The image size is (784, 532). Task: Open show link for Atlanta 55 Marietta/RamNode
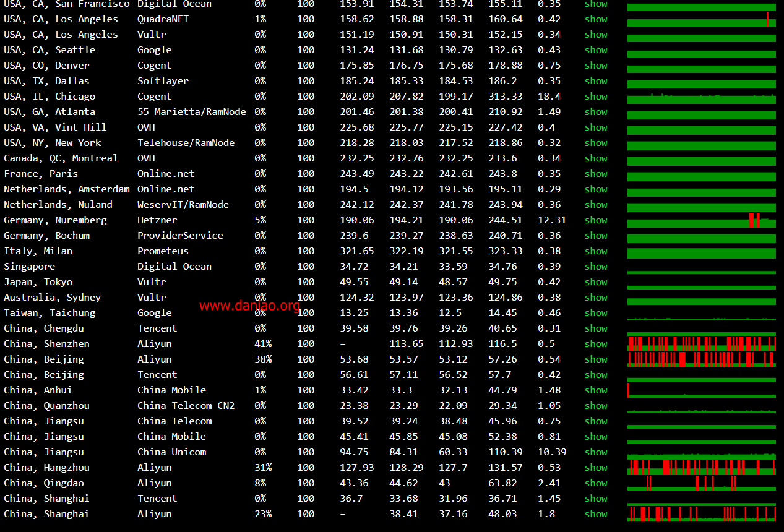596,112
